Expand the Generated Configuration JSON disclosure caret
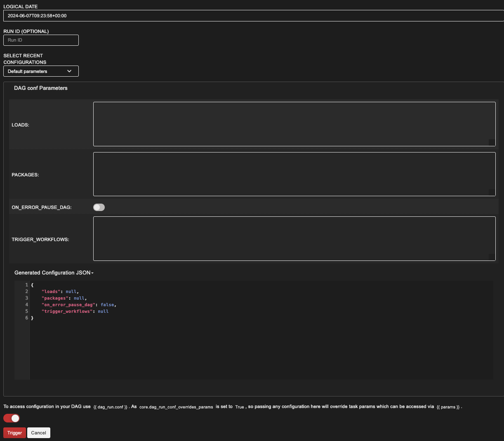504x441 pixels. 93,272
